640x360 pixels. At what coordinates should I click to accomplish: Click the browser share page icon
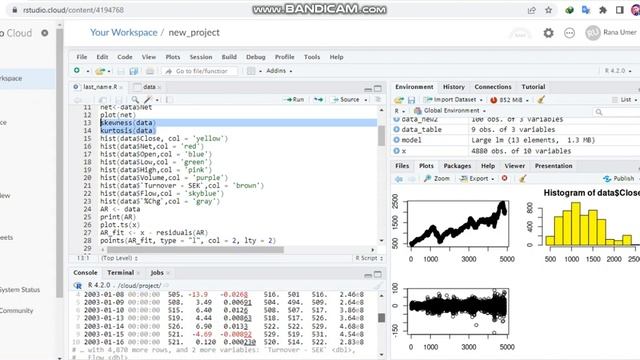coord(531,10)
